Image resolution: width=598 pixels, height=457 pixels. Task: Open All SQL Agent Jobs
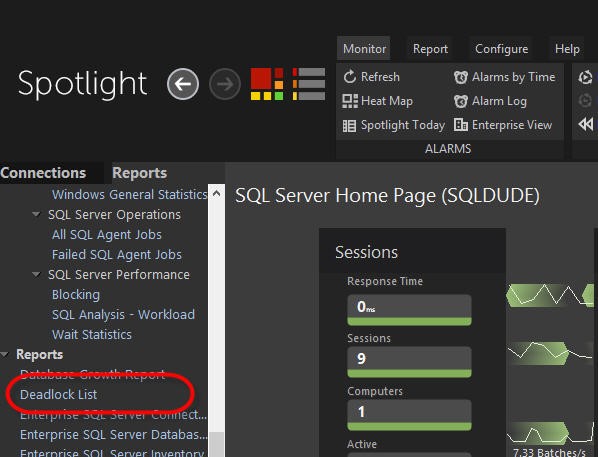[x=107, y=235]
